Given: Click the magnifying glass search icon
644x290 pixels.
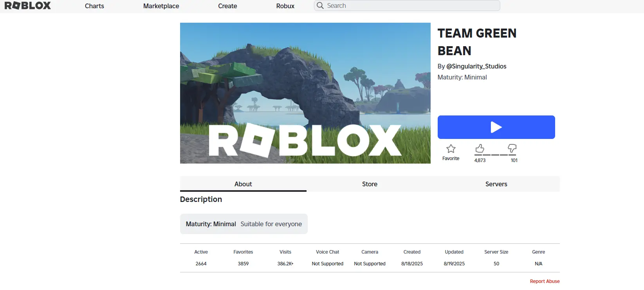Looking at the screenshot, I should click(320, 5).
